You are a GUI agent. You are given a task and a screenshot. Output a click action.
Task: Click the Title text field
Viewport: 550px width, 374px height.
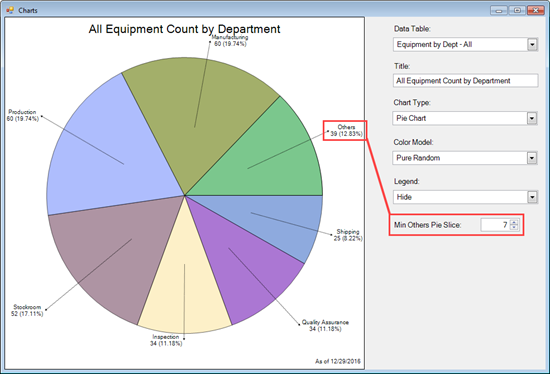click(x=465, y=81)
